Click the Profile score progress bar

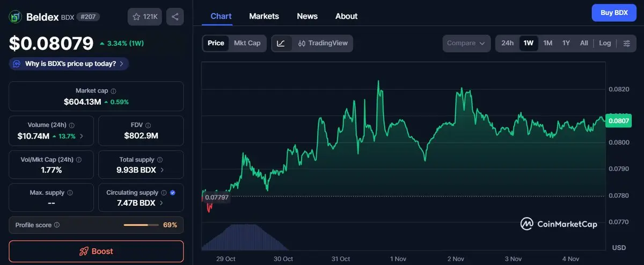point(141,225)
